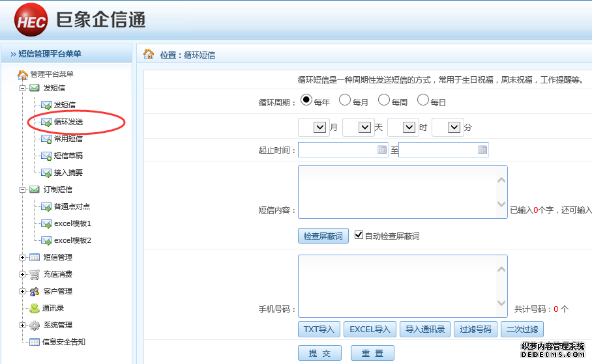Click the 系统管理 gear icon
This screenshot has width=592, height=364.
click(x=34, y=325)
